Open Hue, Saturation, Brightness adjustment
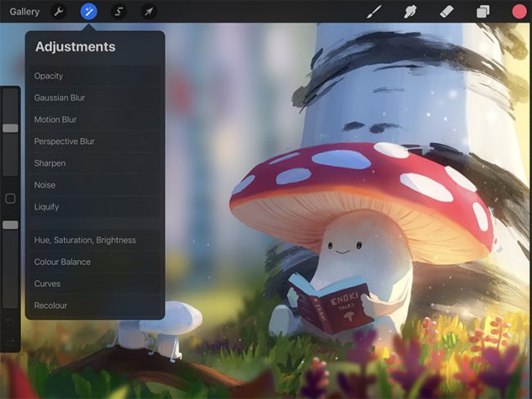 click(85, 240)
